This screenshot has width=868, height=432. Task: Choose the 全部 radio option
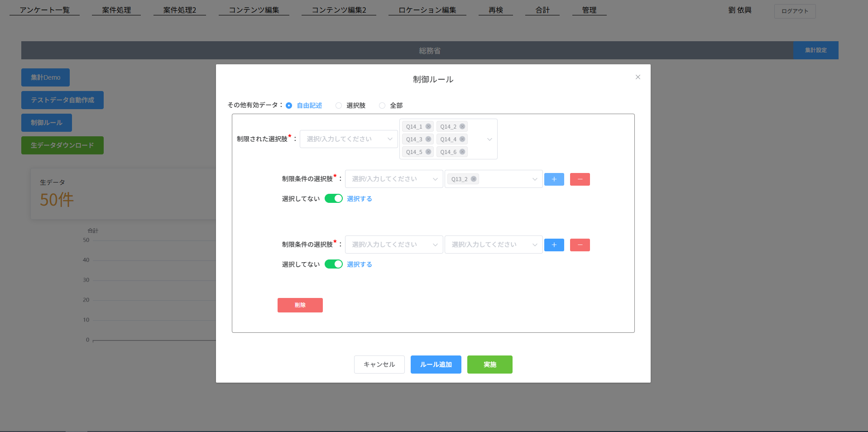(x=382, y=106)
